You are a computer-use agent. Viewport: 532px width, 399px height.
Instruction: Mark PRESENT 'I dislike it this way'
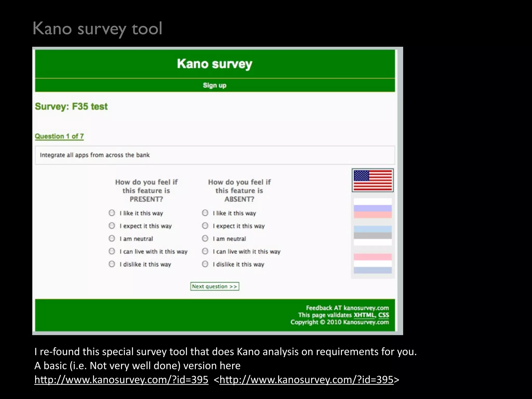(112, 264)
